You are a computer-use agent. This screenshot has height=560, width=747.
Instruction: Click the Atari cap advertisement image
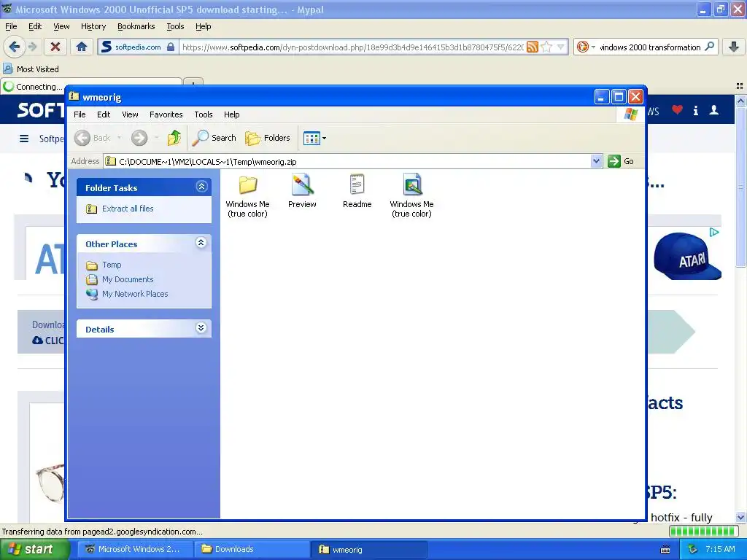click(687, 256)
